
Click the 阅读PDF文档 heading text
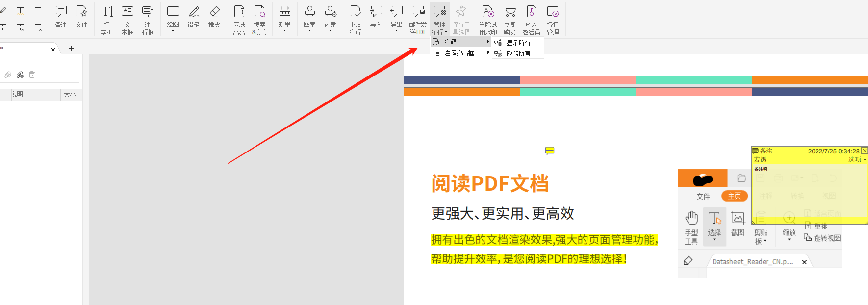tap(490, 184)
